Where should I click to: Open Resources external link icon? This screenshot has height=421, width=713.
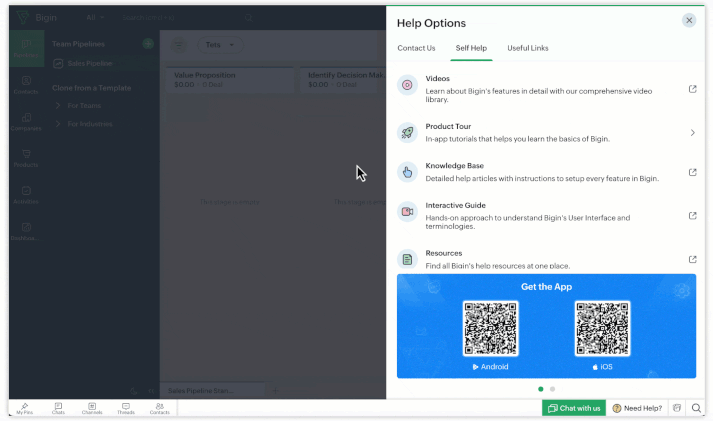point(692,259)
